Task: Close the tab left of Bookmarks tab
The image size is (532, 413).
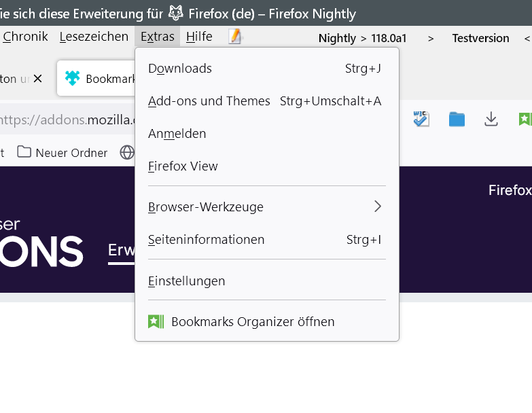Action: pyautogui.click(x=37, y=79)
